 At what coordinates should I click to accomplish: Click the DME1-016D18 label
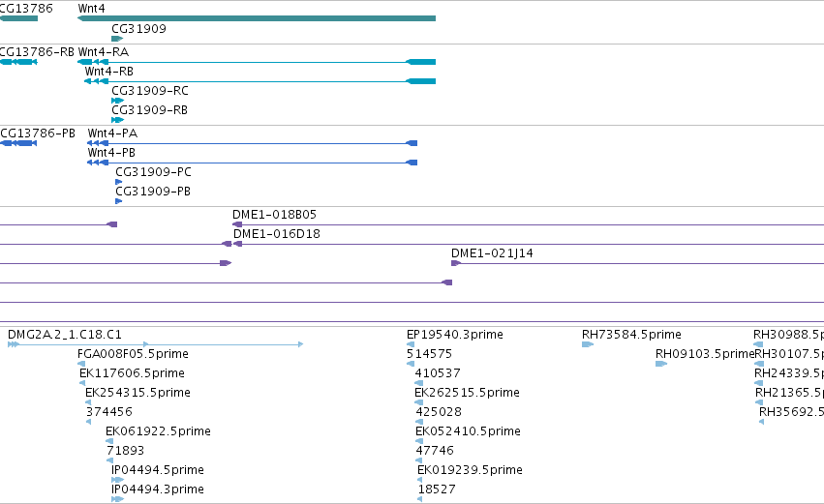277,234
